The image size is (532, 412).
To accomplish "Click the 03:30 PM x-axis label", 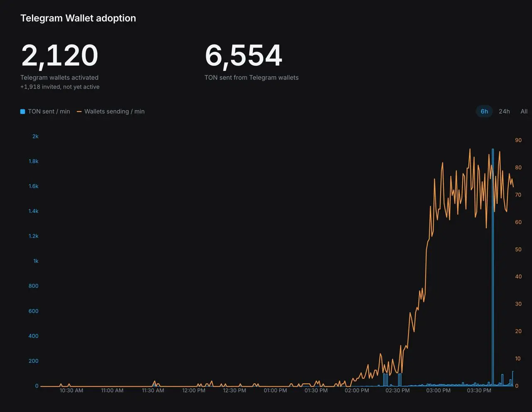I will 479,390.
